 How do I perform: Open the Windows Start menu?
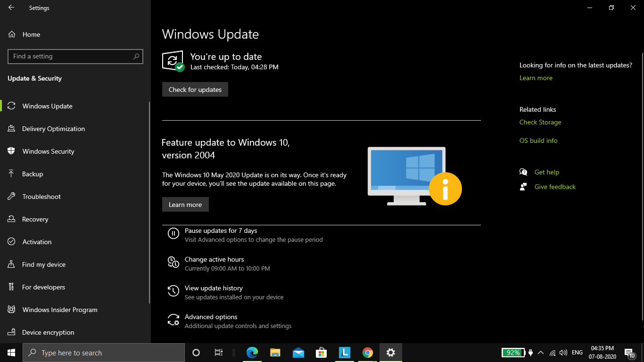(11, 353)
